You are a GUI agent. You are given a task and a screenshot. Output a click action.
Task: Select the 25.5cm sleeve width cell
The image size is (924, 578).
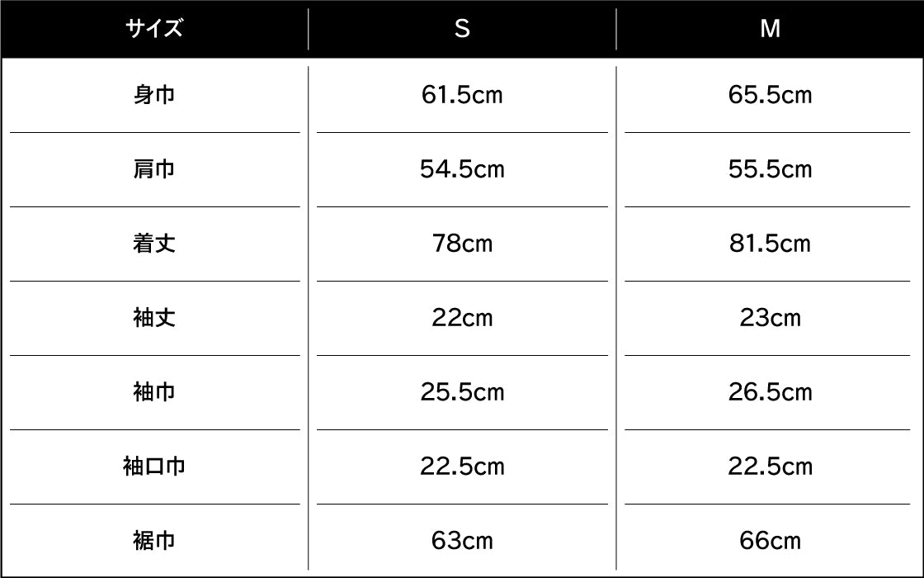coord(462,392)
